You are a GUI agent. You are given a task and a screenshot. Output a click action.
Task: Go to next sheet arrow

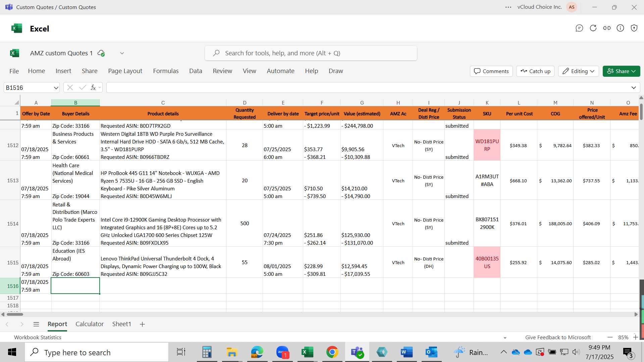(x=22, y=324)
